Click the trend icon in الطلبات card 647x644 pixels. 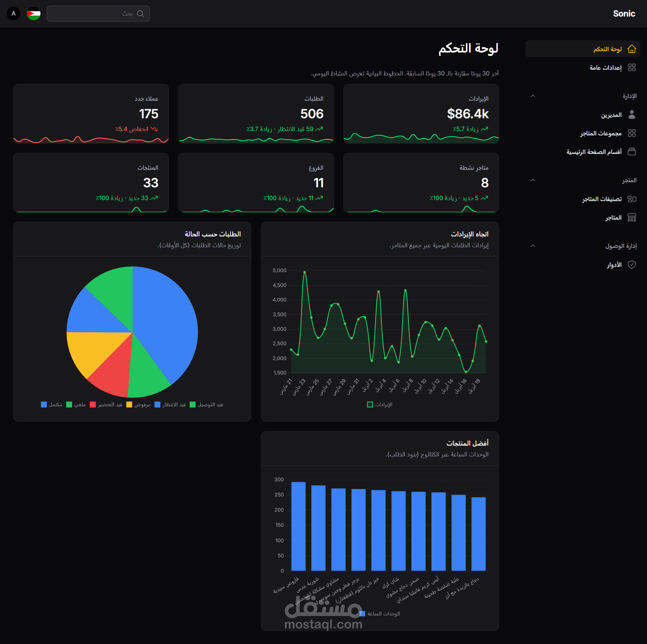[319, 129]
